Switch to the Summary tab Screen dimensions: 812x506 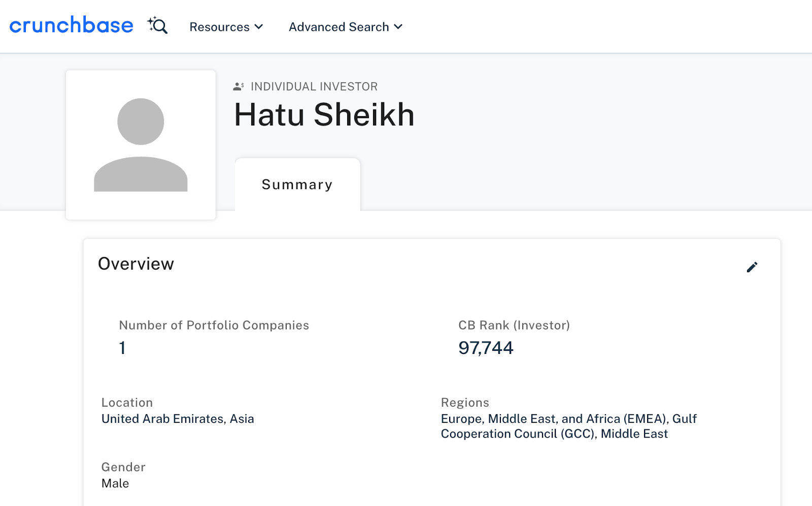[297, 185]
